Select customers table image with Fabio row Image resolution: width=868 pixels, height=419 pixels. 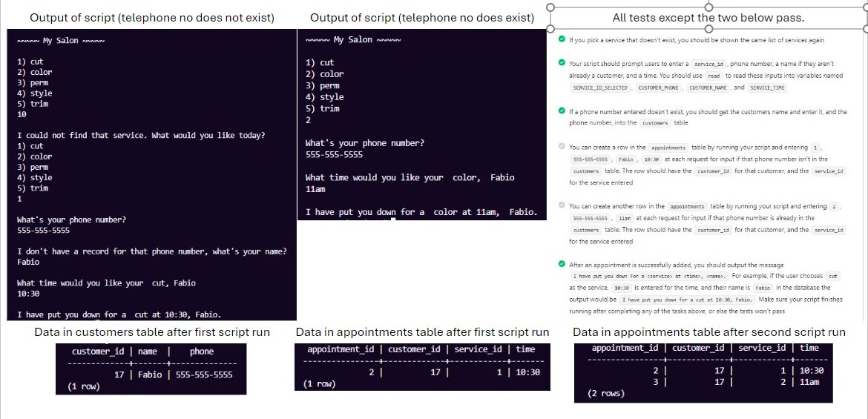tap(151, 369)
